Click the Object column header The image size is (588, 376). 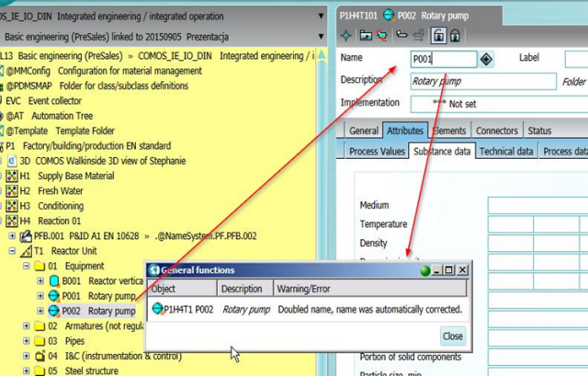pyautogui.click(x=182, y=289)
